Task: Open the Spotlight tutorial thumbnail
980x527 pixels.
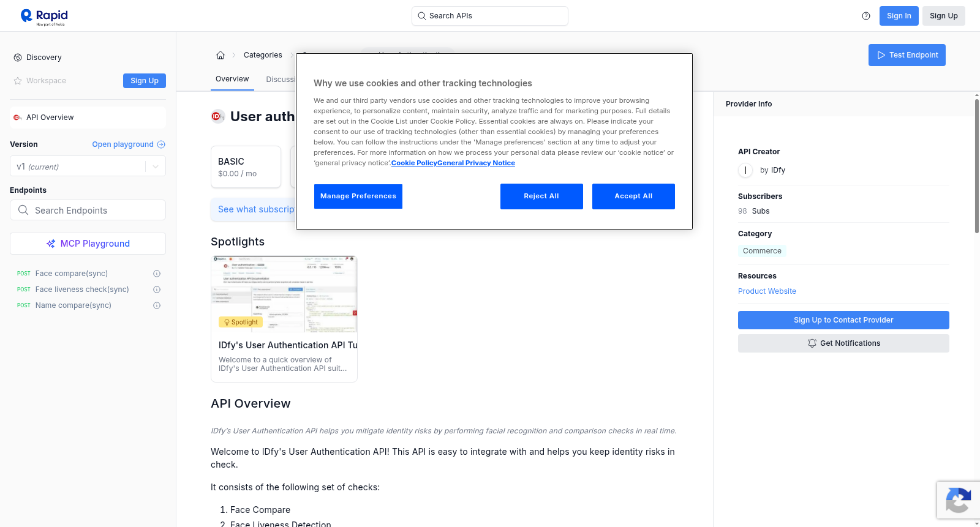Action: (x=284, y=294)
